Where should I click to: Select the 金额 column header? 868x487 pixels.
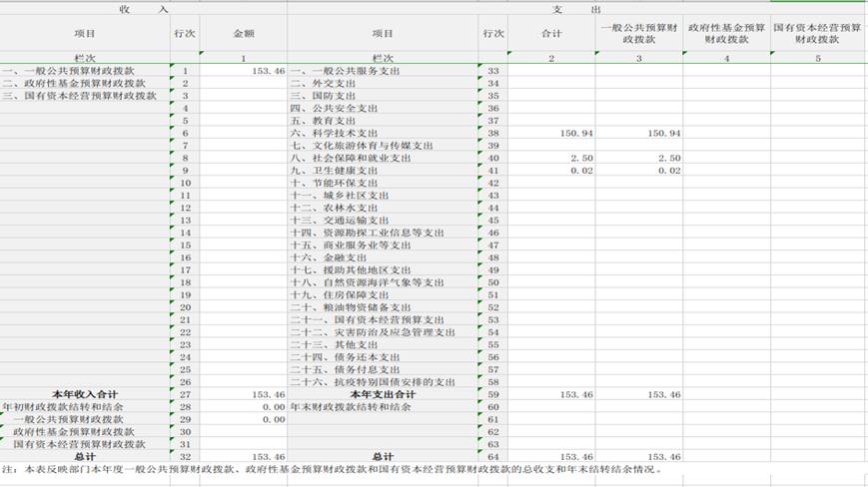point(244,34)
